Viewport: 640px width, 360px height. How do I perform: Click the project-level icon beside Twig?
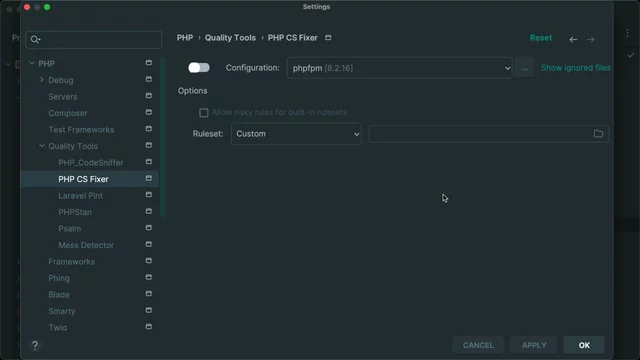point(149,327)
